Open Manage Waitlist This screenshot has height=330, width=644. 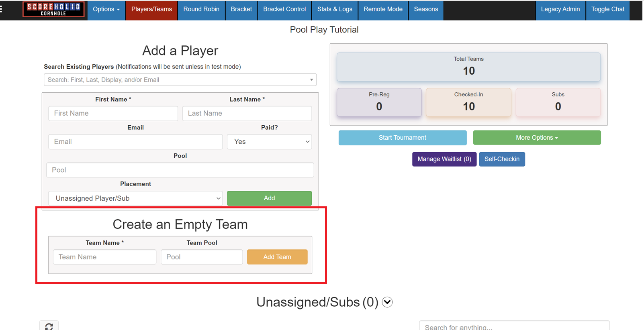tap(444, 159)
